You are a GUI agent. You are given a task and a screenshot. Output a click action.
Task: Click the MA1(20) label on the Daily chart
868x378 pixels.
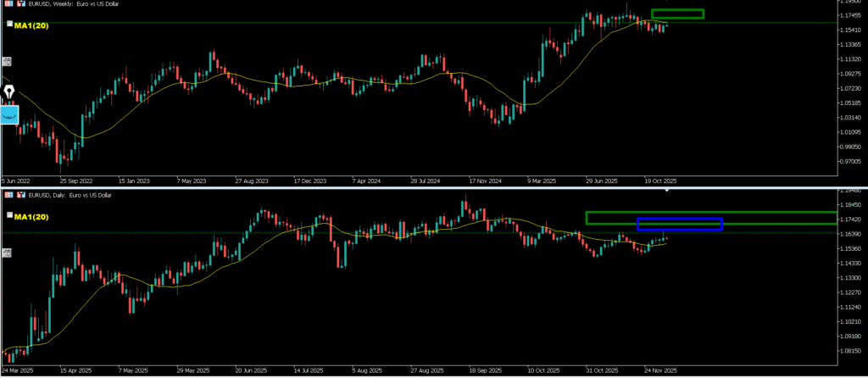[33, 217]
